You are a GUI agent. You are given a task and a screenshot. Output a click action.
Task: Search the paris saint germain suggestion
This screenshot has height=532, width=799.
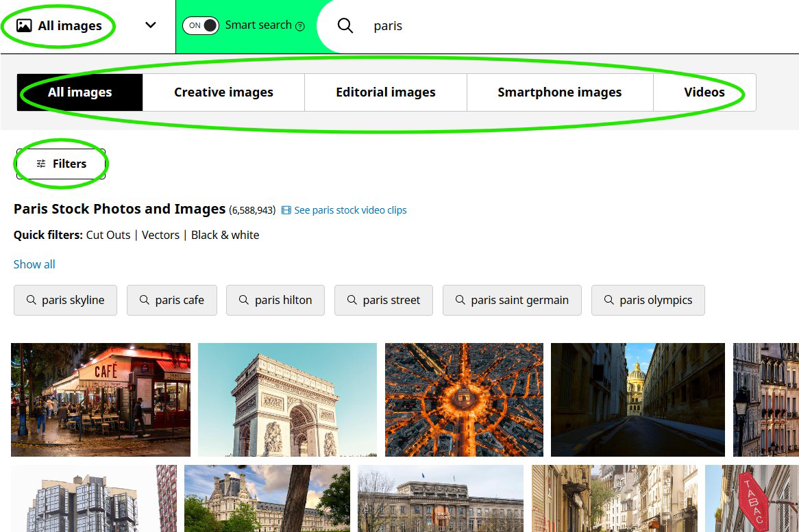tap(512, 301)
